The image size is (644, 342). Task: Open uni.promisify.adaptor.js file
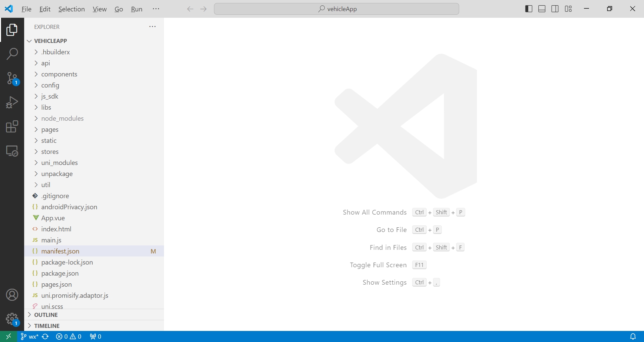[x=94, y=295]
